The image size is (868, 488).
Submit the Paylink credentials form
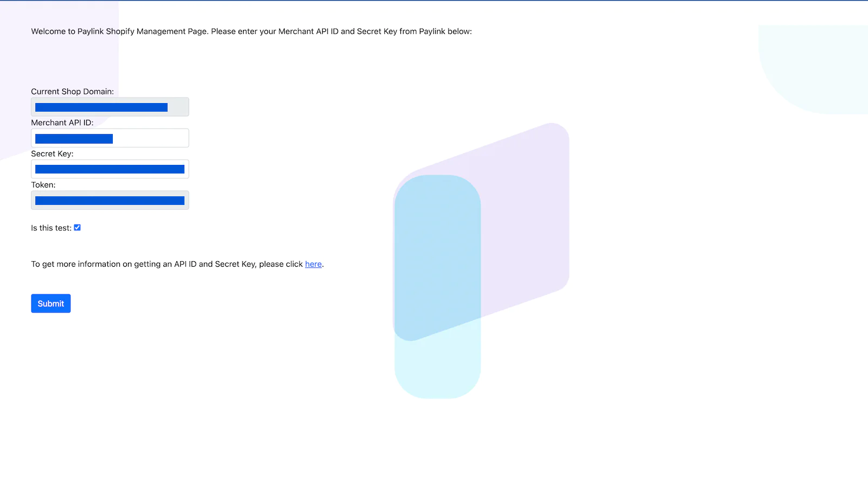tap(51, 304)
